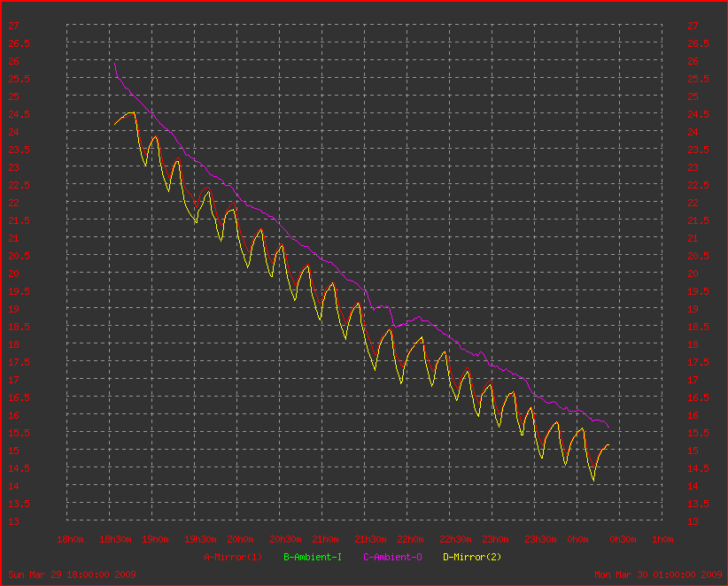Click the left axis value 19.5

point(19,291)
